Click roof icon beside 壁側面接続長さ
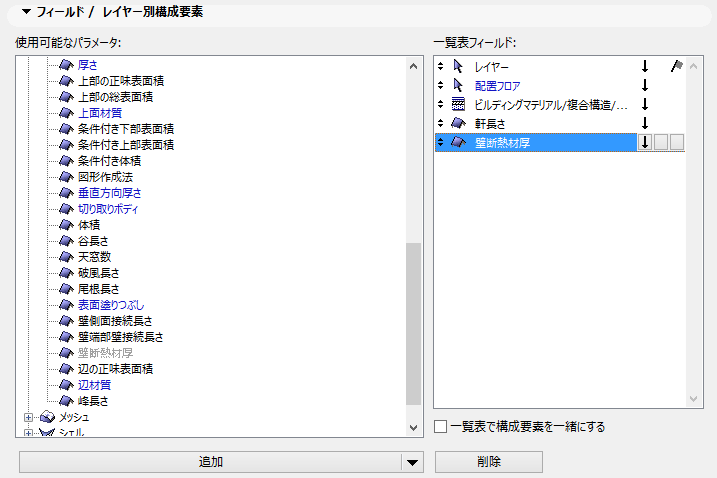The image size is (717, 478). [66, 321]
